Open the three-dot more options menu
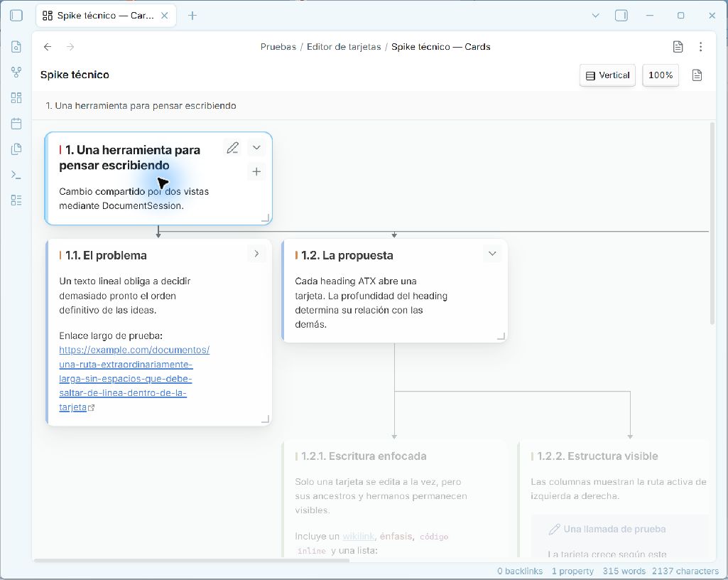728x580 pixels. coord(700,46)
